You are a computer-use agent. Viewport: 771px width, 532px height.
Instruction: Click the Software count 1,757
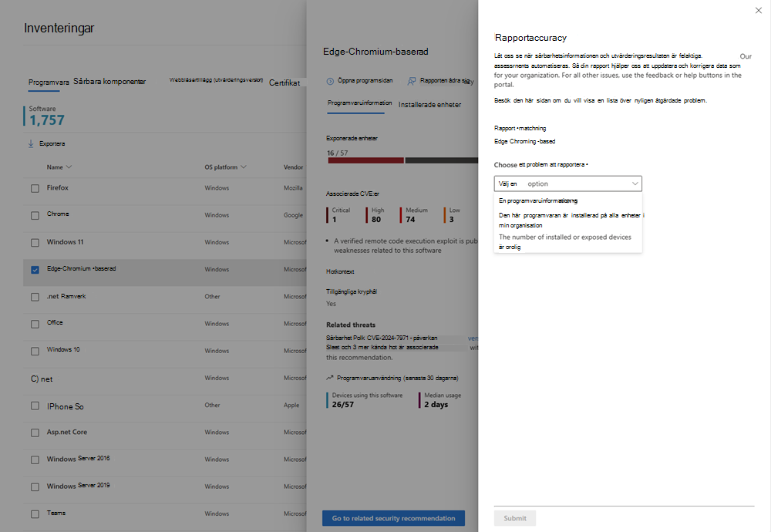point(47,120)
